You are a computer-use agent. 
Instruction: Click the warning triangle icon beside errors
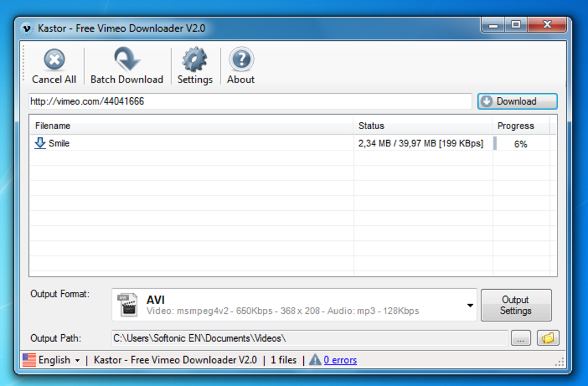[x=315, y=359]
